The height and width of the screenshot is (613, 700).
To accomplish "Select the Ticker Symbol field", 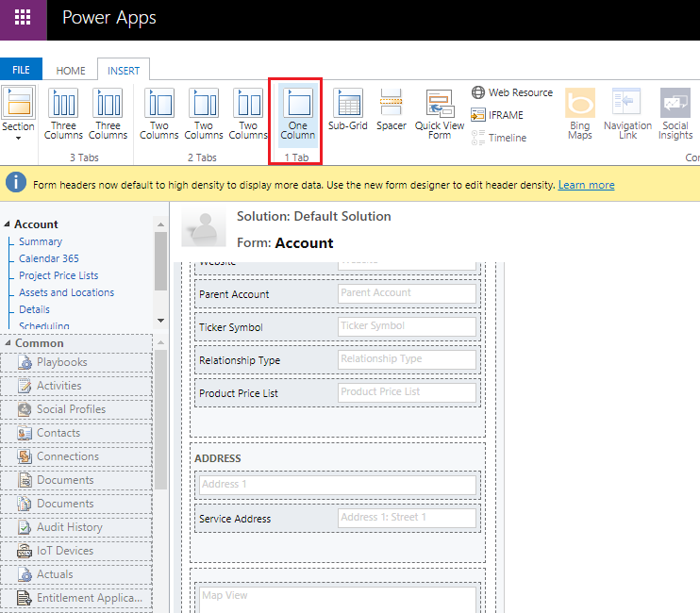I will (x=338, y=327).
